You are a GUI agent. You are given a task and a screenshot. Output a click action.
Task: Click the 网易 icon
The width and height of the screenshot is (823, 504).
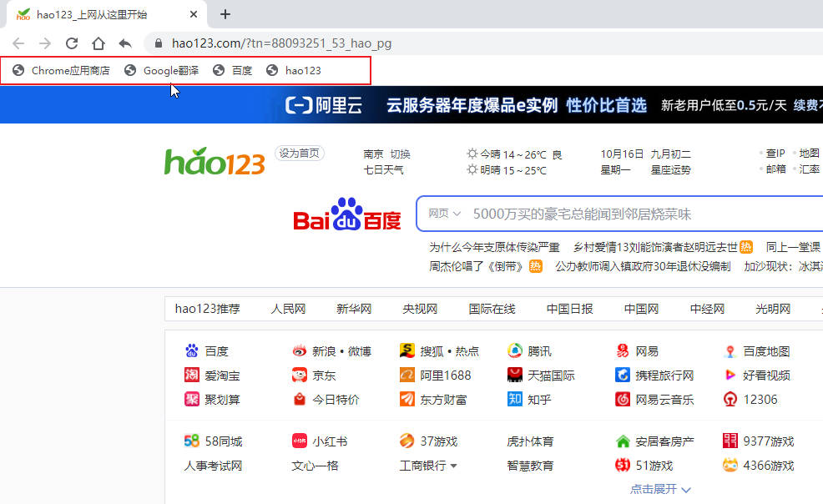point(623,350)
